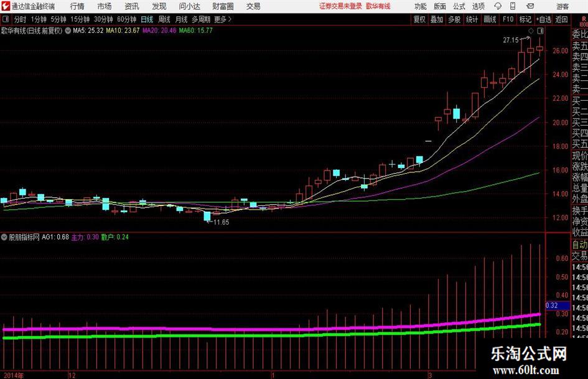Switch to the 1分钟 period tab
The image size is (588, 379).
coord(39,19)
